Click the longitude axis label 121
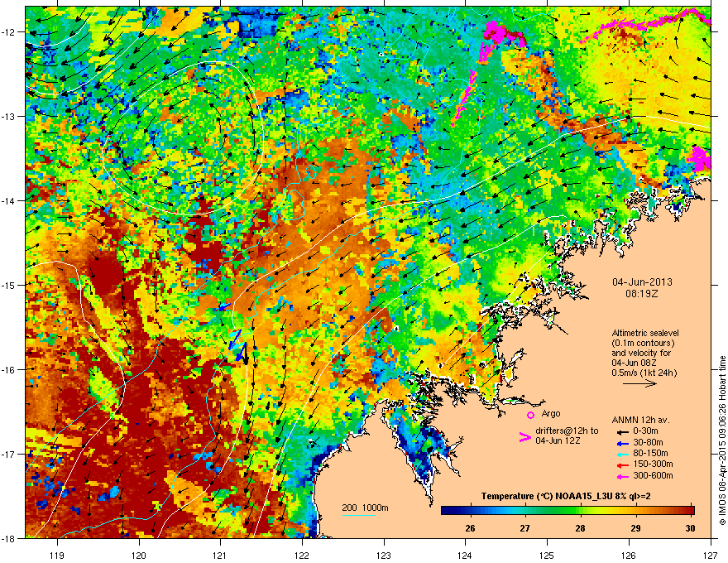The image size is (728, 563). click(220, 555)
